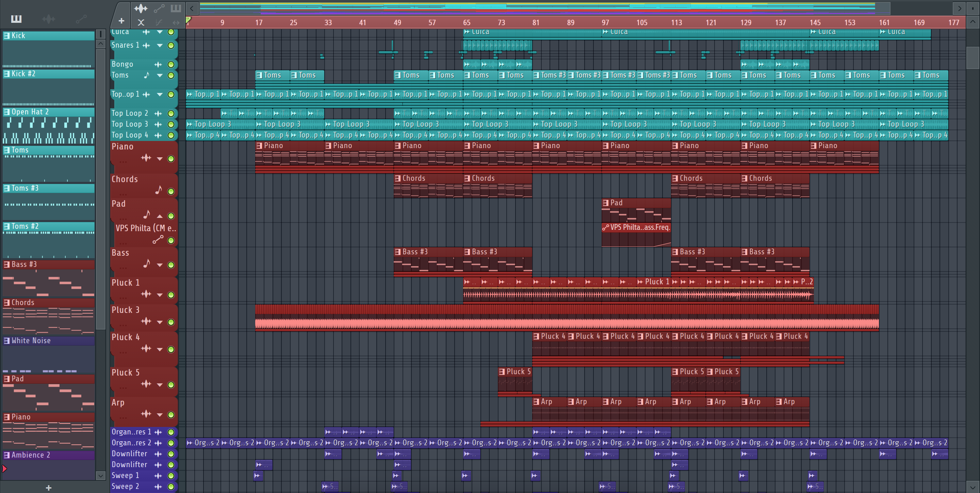Click the crossfade X icon in playlist toolbar
This screenshot has height=493, width=980.
(141, 22)
